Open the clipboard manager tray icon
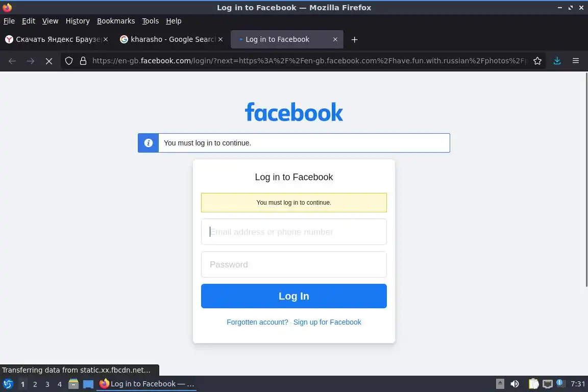The width and height of the screenshot is (588, 392). pyautogui.click(x=533, y=384)
